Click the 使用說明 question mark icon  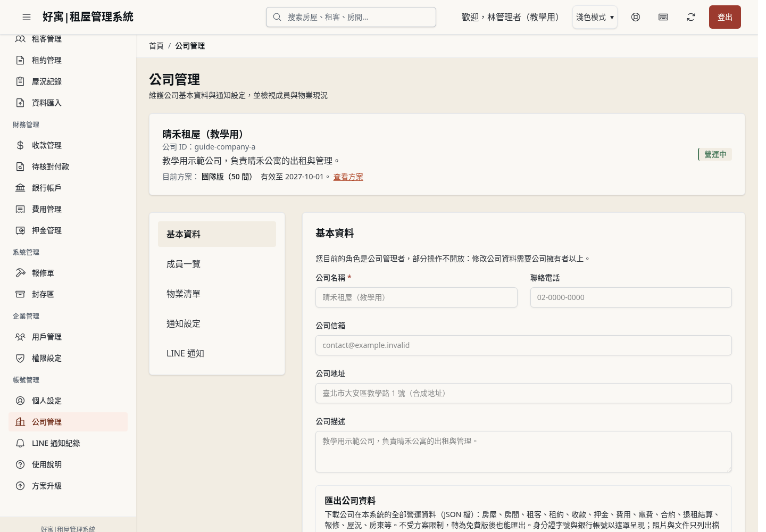click(x=20, y=464)
